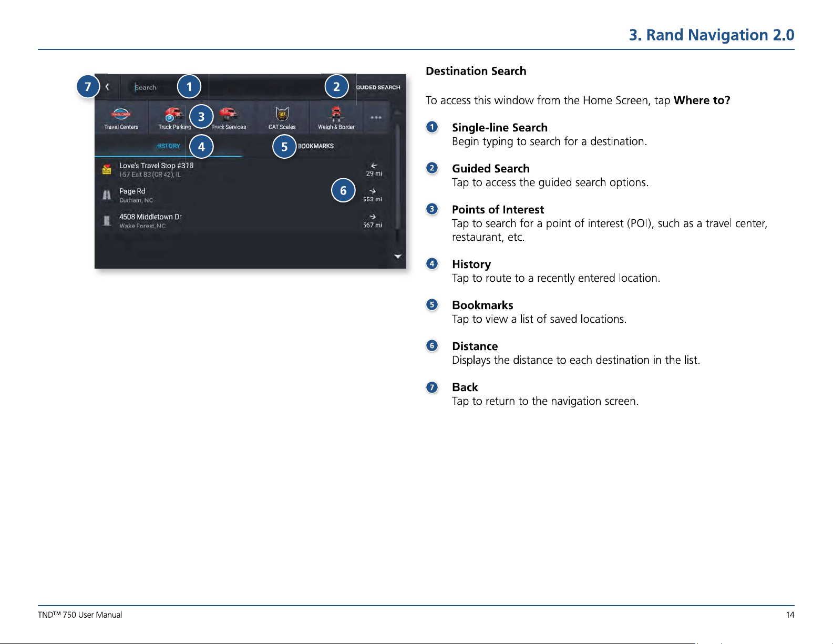The image size is (833, 644).
Task: Click into the Search text field
Action: (x=226, y=87)
